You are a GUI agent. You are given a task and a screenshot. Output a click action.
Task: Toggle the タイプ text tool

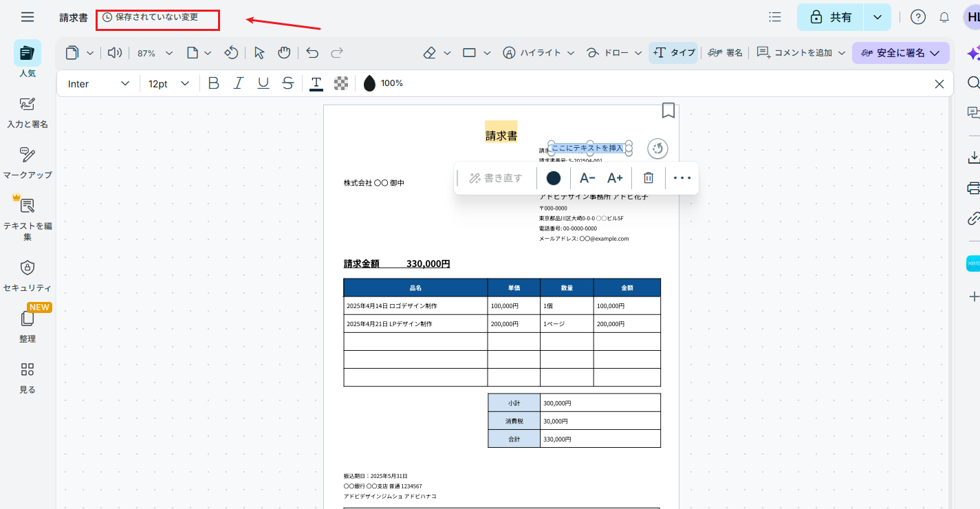[x=673, y=53]
